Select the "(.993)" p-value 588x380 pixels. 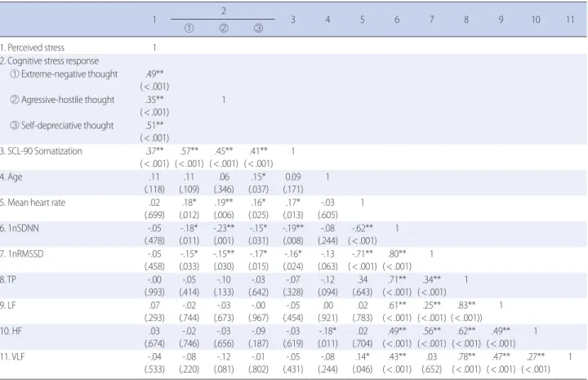154,293
